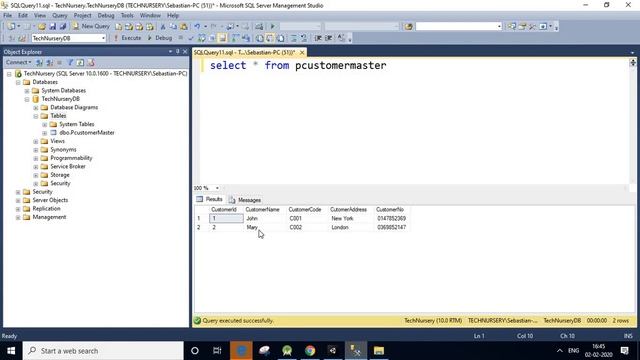This screenshot has width=640, height=360.
Task: Click the Object Explorer filter funnel icon
Action: click(70, 62)
